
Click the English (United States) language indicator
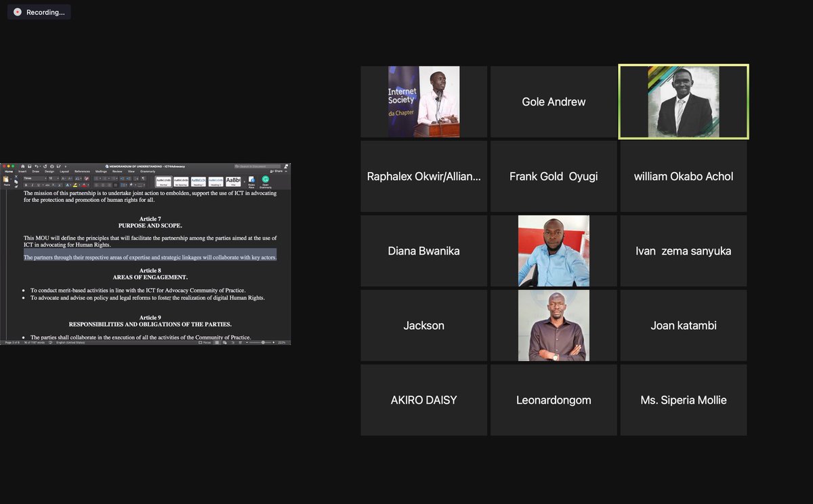pos(71,342)
